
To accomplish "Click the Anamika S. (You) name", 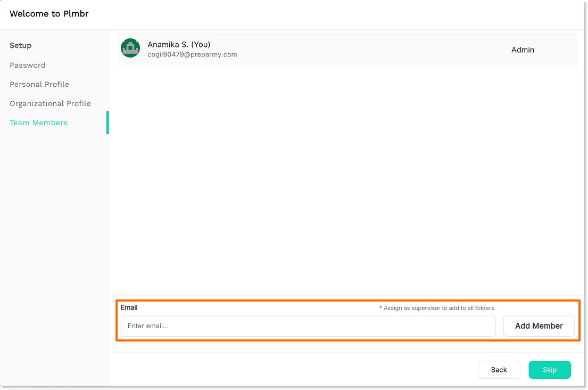I will coord(179,44).
